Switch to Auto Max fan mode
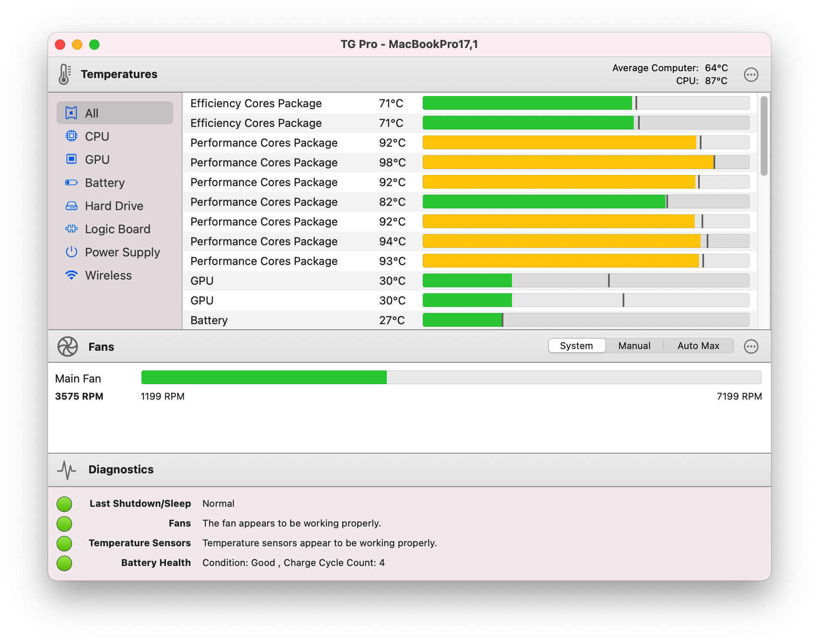The height and width of the screenshot is (644, 819). pyautogui.click(x=698, y=346)
